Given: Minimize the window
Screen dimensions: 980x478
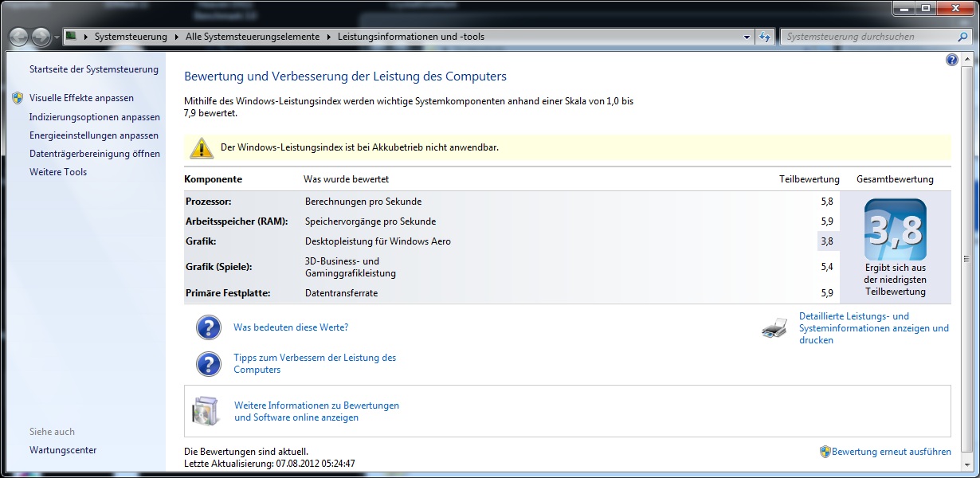Looking at the screenshot, I should click(905, 8).
